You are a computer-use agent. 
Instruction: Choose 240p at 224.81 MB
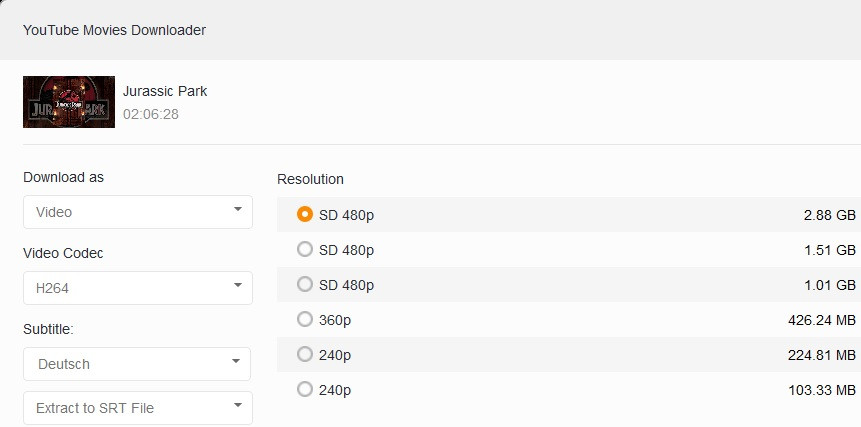click(x=305, y=354)
